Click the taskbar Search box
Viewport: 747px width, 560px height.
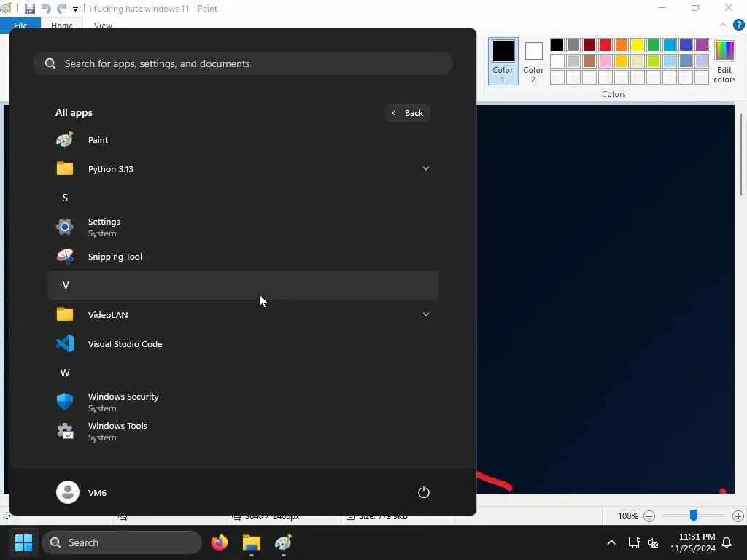tap(122, 542)
